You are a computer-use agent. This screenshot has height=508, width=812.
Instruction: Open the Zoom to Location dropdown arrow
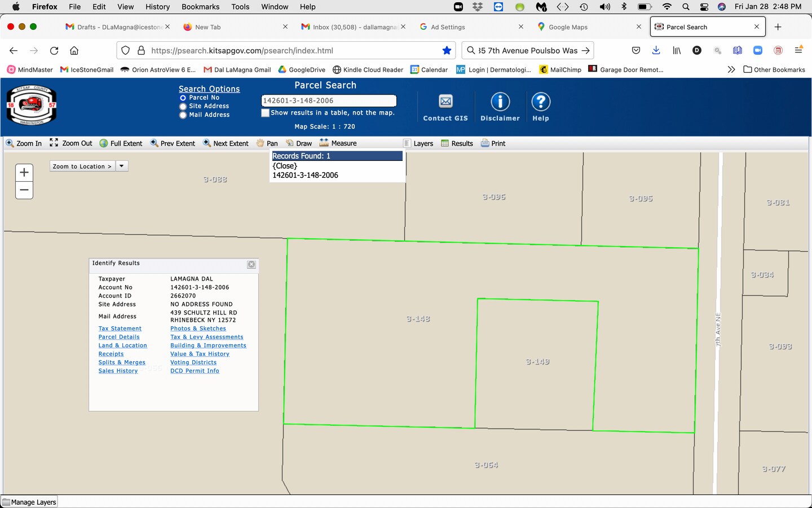click(x=121, y=166)
